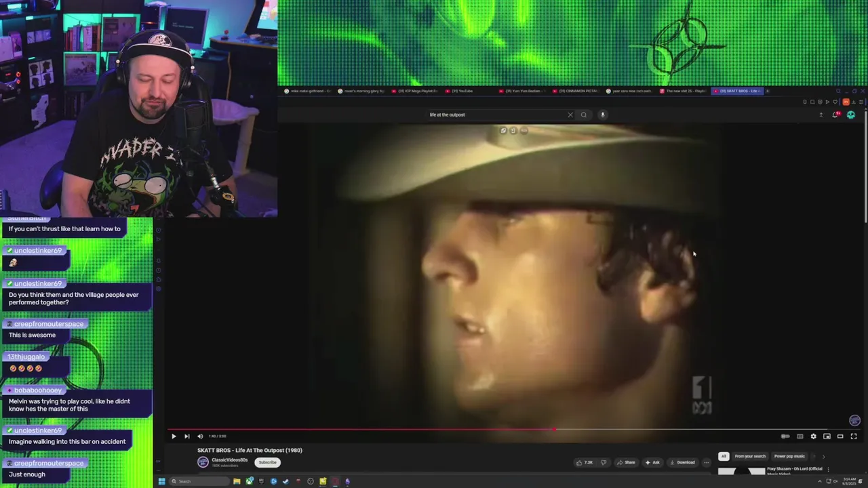The image size is (868, 488).
Task: Switch to Yum Yum Bedlam tab
Action: point(522,91)
